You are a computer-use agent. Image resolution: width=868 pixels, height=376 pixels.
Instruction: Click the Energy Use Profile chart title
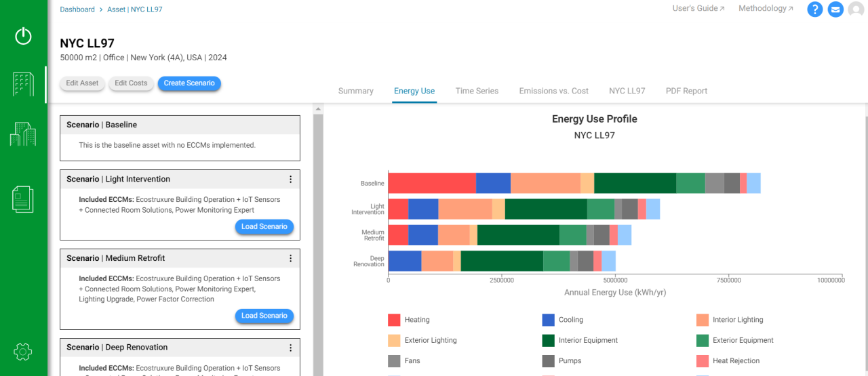[x=595, y=119]
